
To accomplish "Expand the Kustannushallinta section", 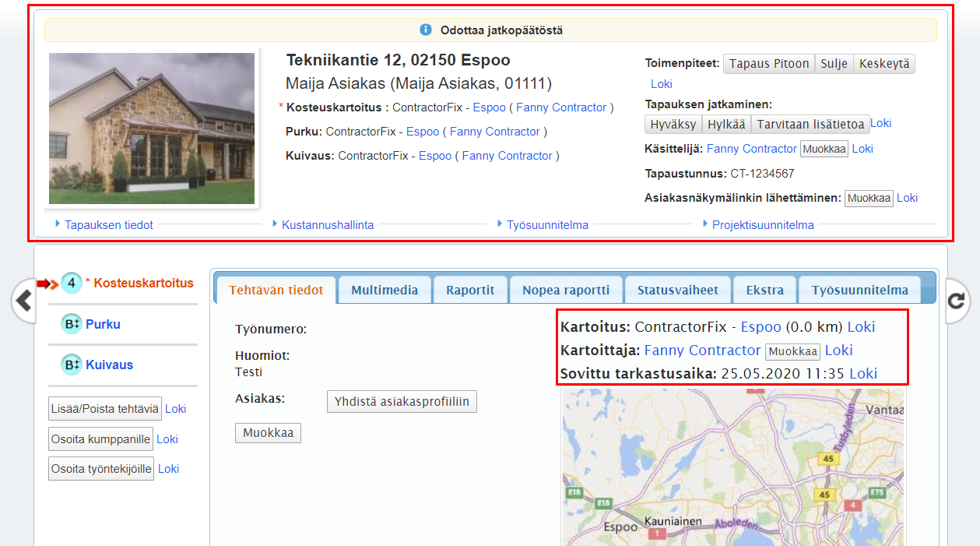I will tap(327, 224).
